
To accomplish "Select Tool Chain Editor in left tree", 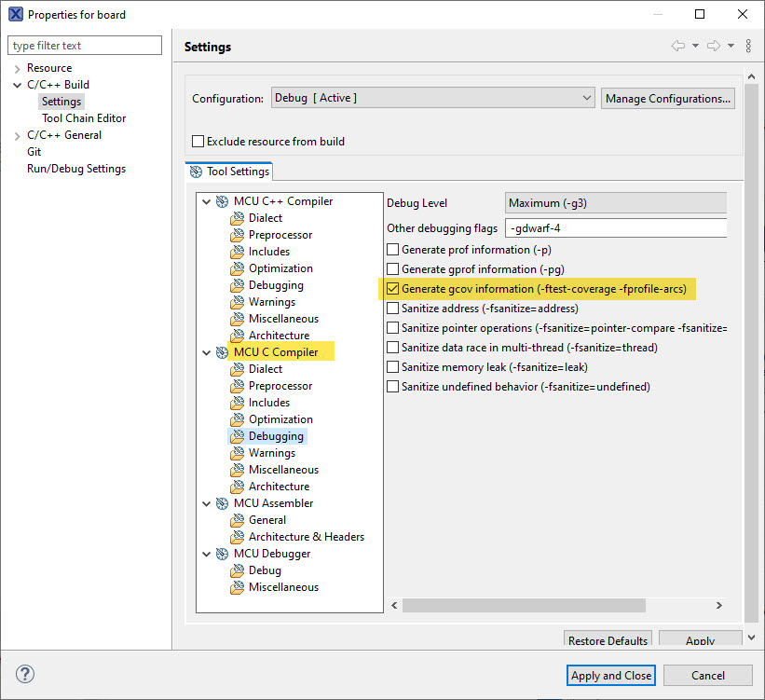I will click(x=84, y=118).
